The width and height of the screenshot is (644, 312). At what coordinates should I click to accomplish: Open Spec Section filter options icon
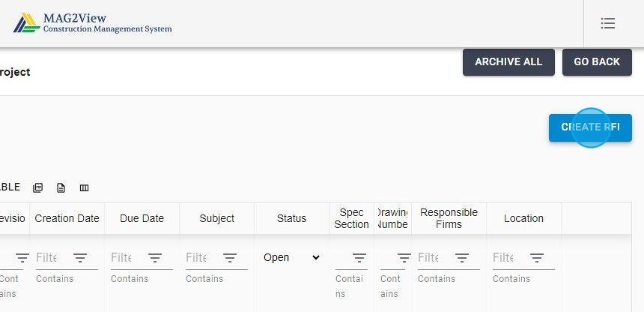(x=359, y=257)
